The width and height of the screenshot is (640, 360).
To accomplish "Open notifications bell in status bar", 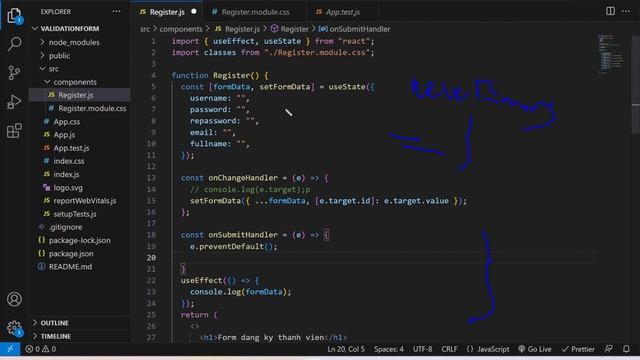I will pos(626,349).
